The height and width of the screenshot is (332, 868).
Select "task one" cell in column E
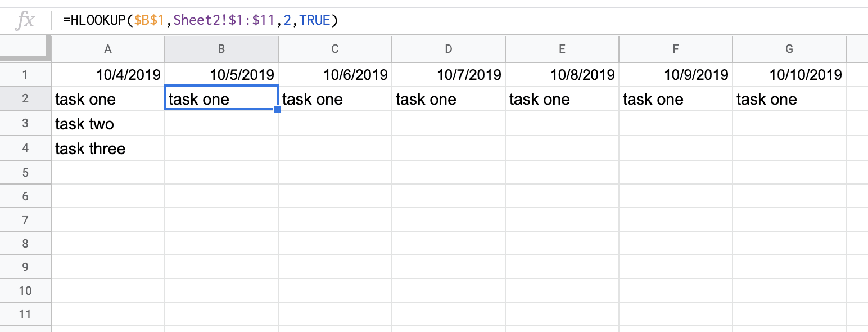pyautogui.click(x=562, y=99)
